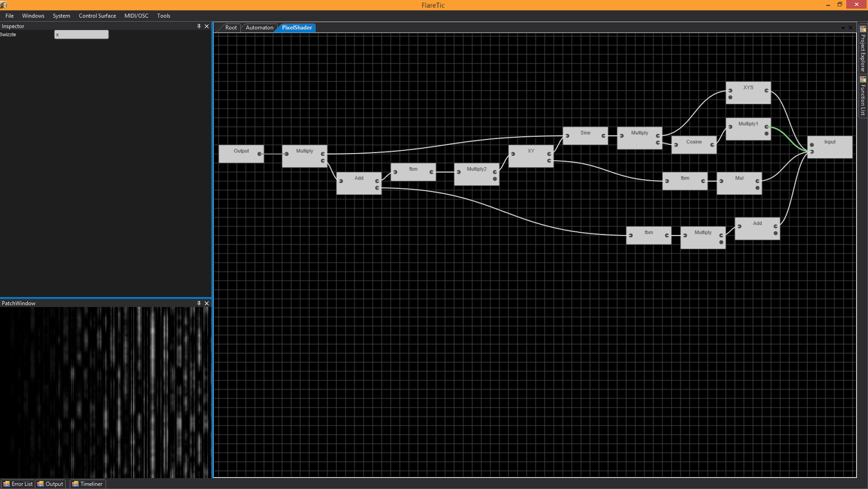This screenshot has height=489, width=868.
Task: Click the Swizzle value field
Action: [x=81, y=35]
